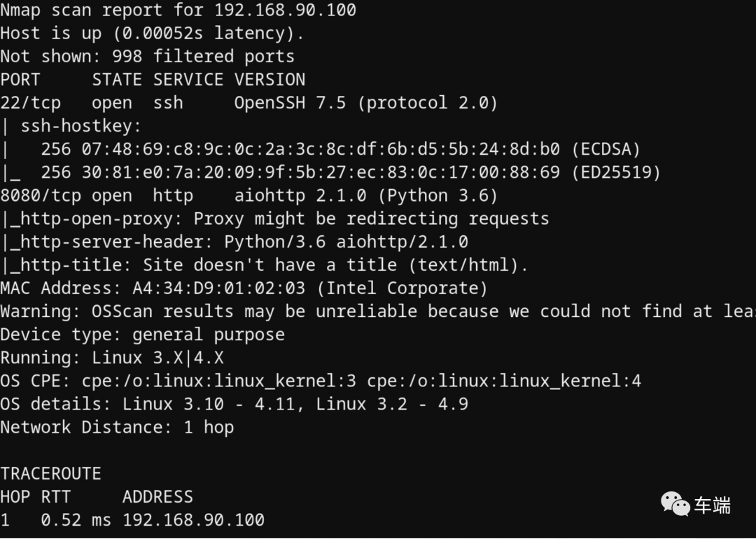
Task: Click the aiohttp 2.1.0 version text
Action: click(x=300, y=195)
